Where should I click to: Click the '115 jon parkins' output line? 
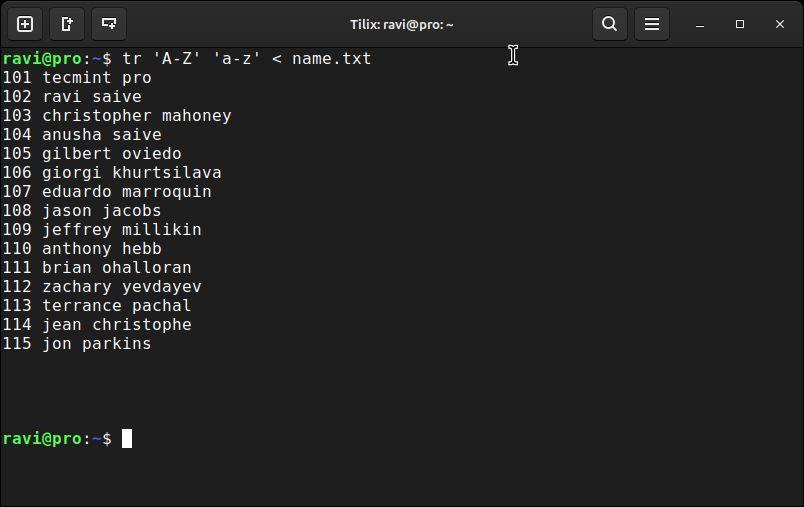click(77, 343)
